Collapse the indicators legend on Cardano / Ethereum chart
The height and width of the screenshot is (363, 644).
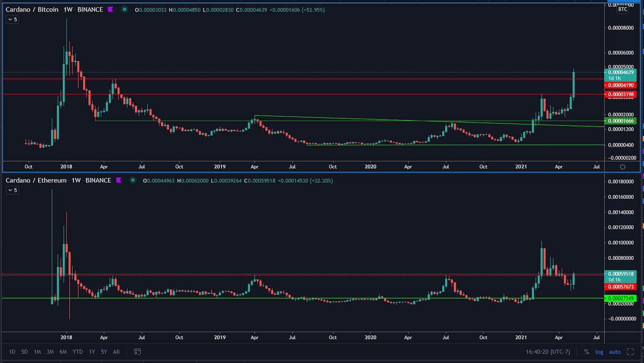[11, 190]
